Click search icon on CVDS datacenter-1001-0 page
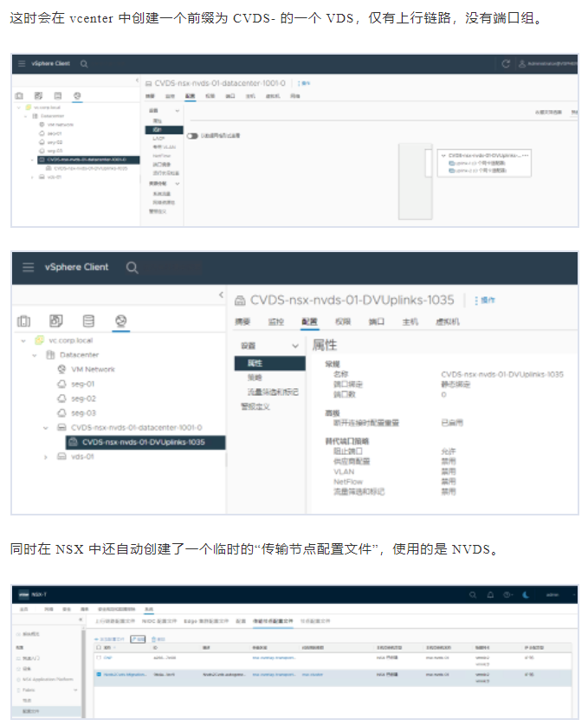The width and height of the screenshot is (588, 726). pyautogui.click(x=84, y=64)
